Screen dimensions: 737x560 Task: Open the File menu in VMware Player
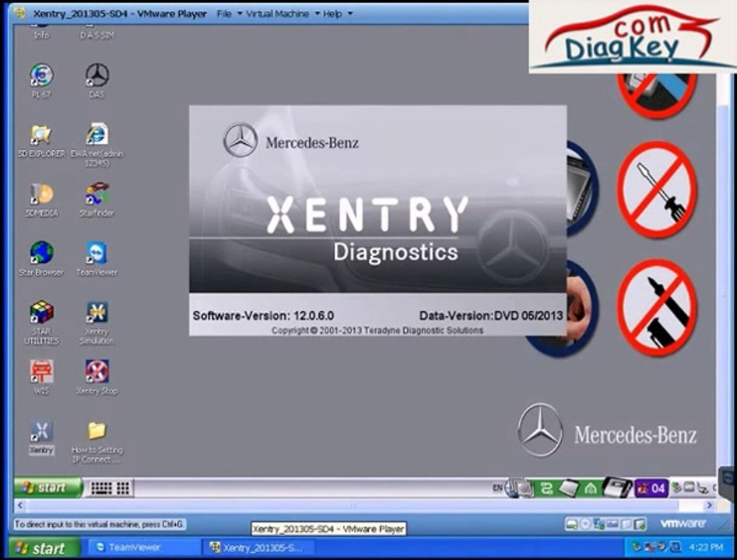click(x=224, y=14)
